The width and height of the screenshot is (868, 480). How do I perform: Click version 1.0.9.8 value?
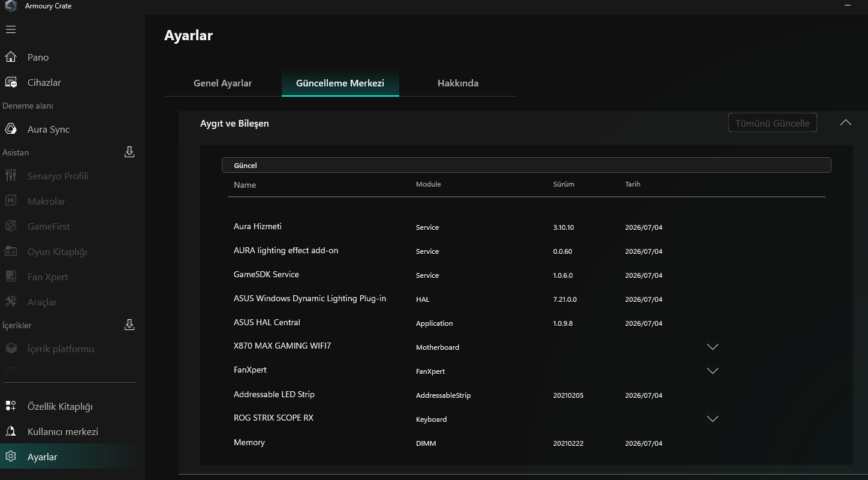563,323
